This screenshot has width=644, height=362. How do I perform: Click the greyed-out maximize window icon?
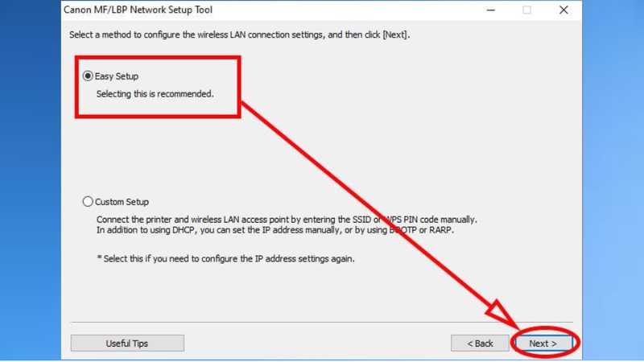click(x=526, y=10)
